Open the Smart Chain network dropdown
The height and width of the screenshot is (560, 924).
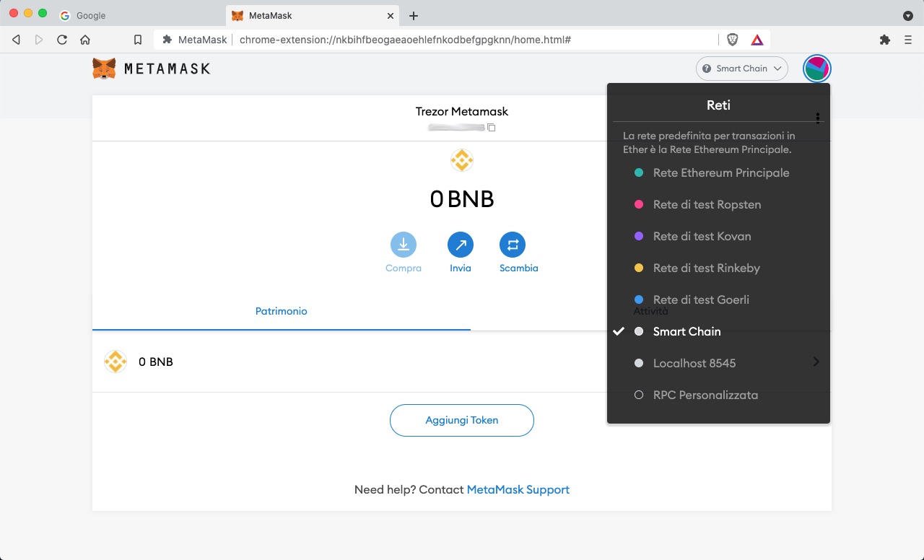742,69
